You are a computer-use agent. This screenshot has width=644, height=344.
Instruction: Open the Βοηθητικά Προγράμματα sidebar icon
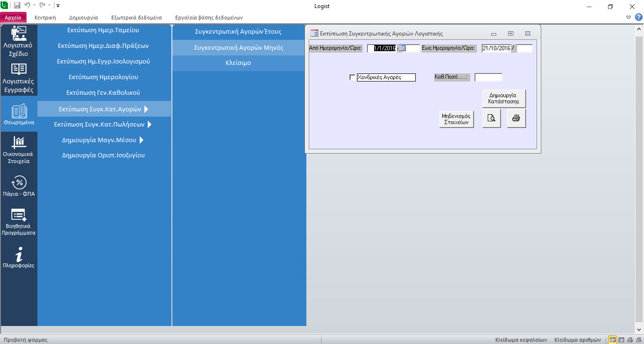(x=19, y=222)
